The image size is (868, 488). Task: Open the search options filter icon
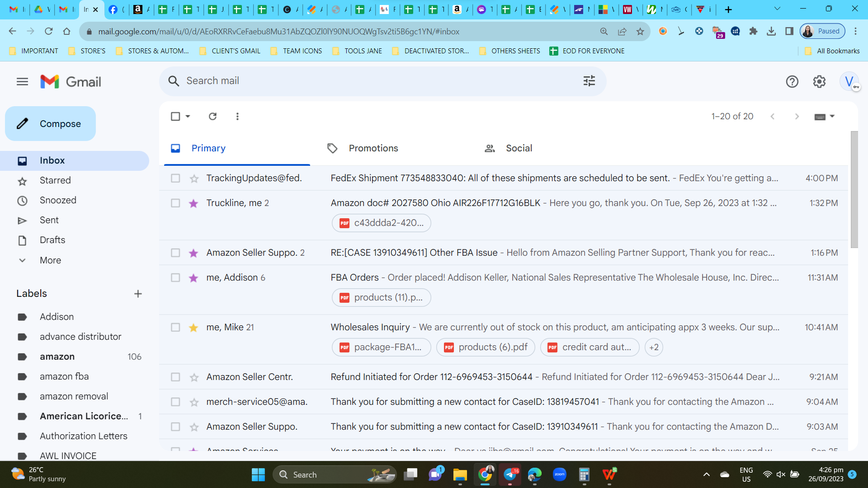coord(589,81)
